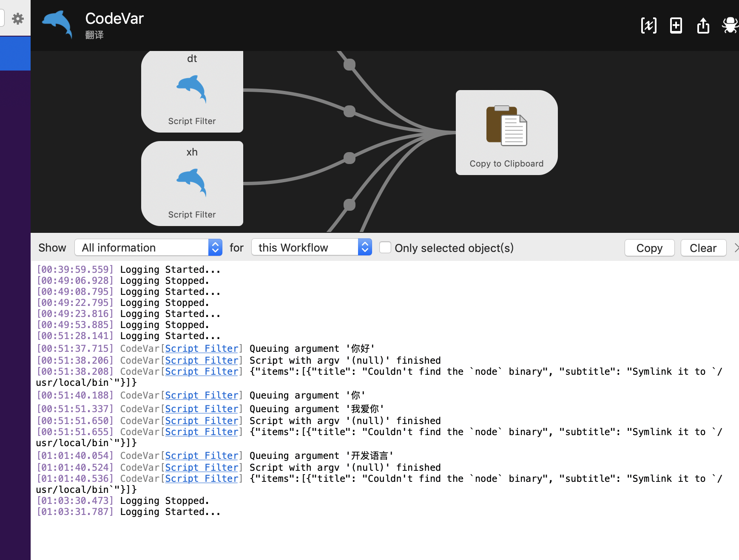Click log line 'Logging Stopped.' at 01:03:30.473
The height and width of the screenshot is (560, 739).
click(123, 501)
